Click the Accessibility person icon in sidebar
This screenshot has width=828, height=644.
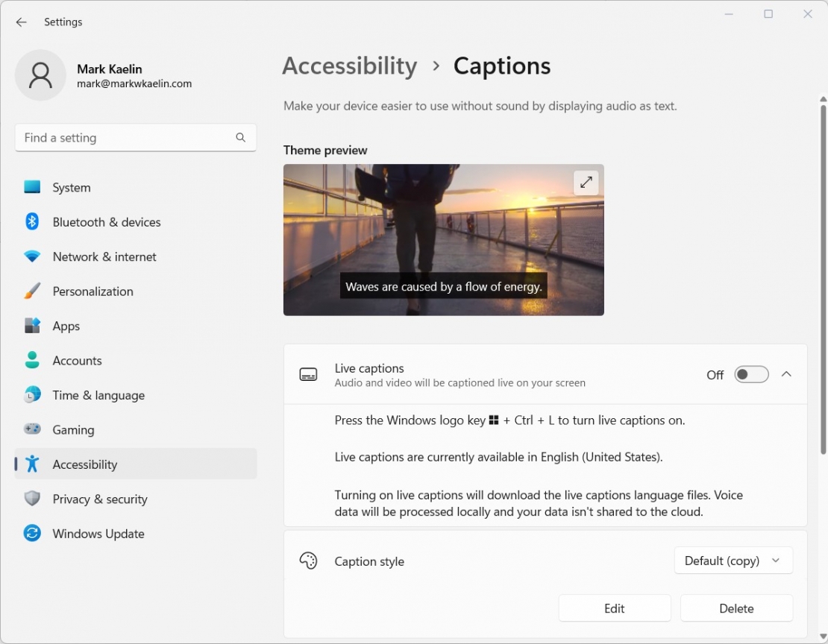pos(33,464)
